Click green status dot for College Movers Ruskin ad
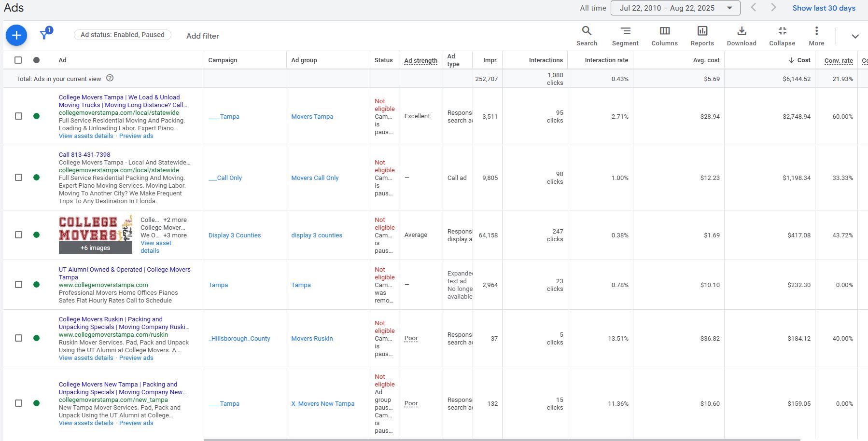Image resolution: width=868 pixels, height=441 pixels. (x=36, y=338)
